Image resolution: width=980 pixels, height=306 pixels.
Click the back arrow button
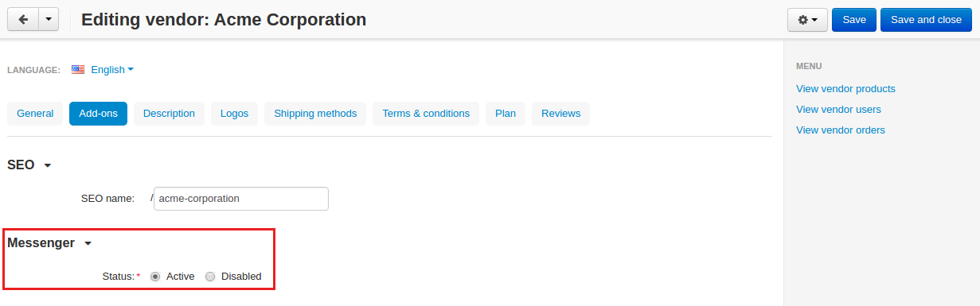coord(22,20)
